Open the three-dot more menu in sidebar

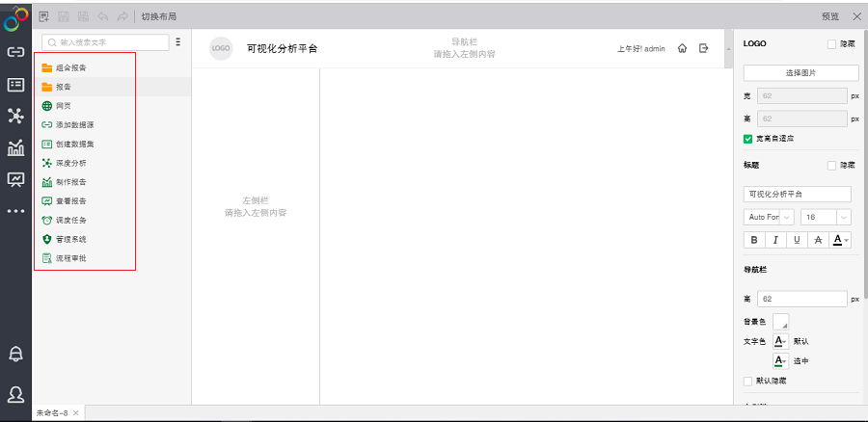click(x=15, y=210)
